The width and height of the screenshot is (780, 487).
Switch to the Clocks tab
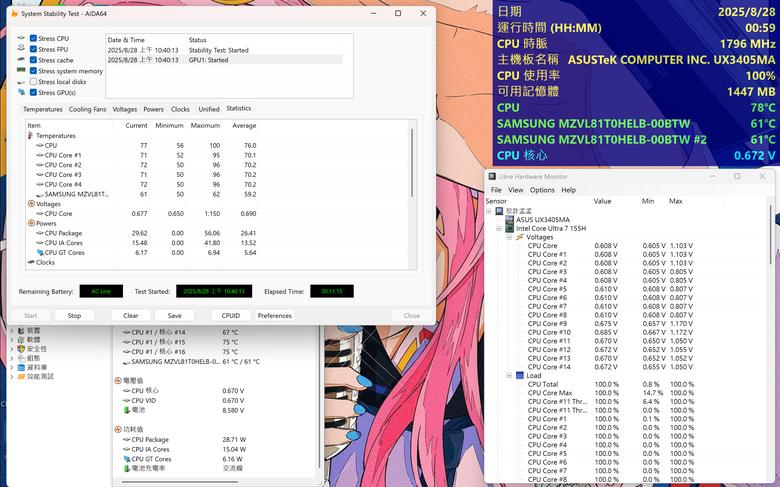(180, 109)
